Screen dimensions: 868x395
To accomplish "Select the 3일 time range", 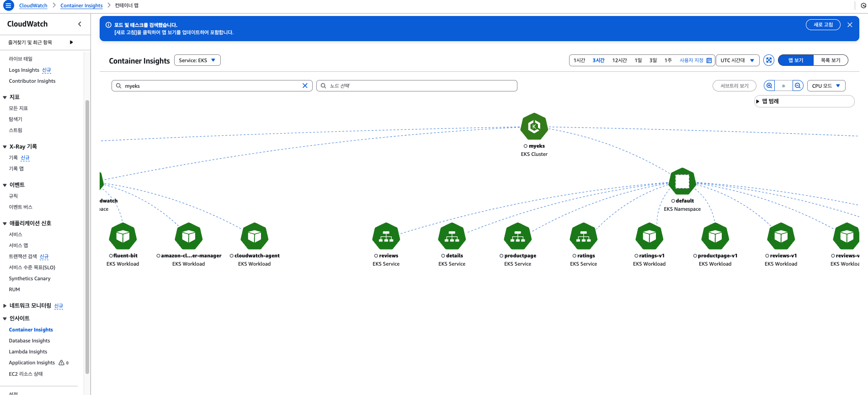I will click(x=653, y=60).
